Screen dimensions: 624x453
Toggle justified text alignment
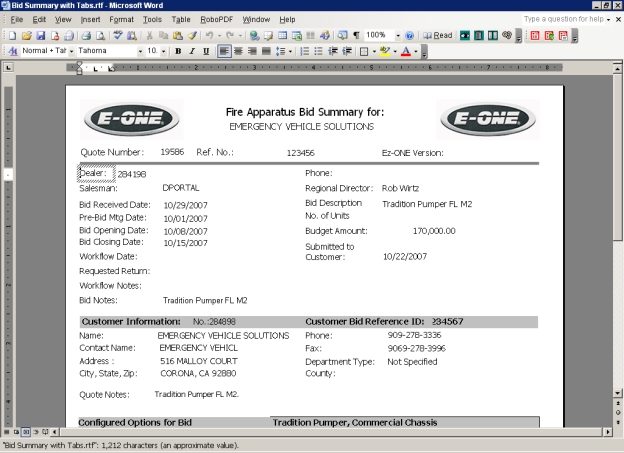[x=266, y=51]
